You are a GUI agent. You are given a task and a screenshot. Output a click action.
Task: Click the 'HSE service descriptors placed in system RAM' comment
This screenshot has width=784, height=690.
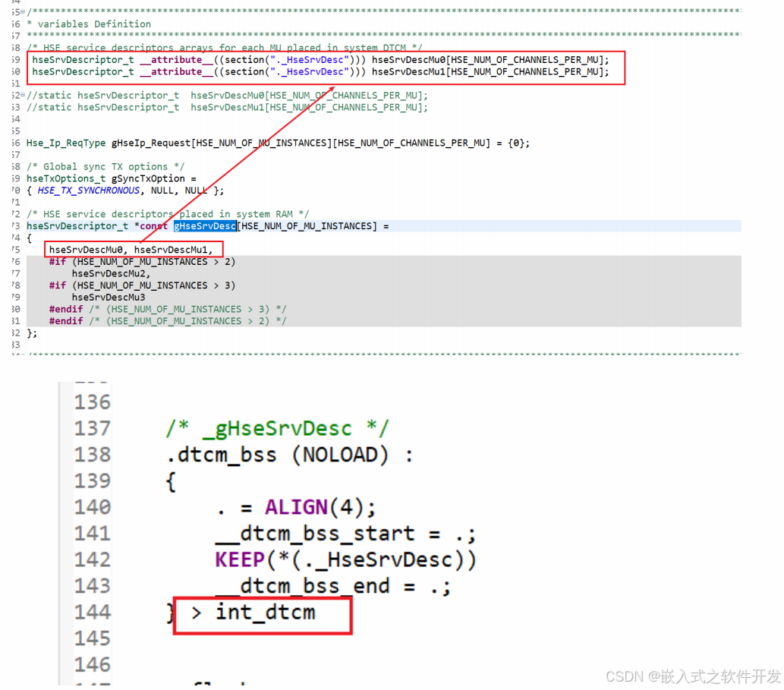tap(168, 214)
